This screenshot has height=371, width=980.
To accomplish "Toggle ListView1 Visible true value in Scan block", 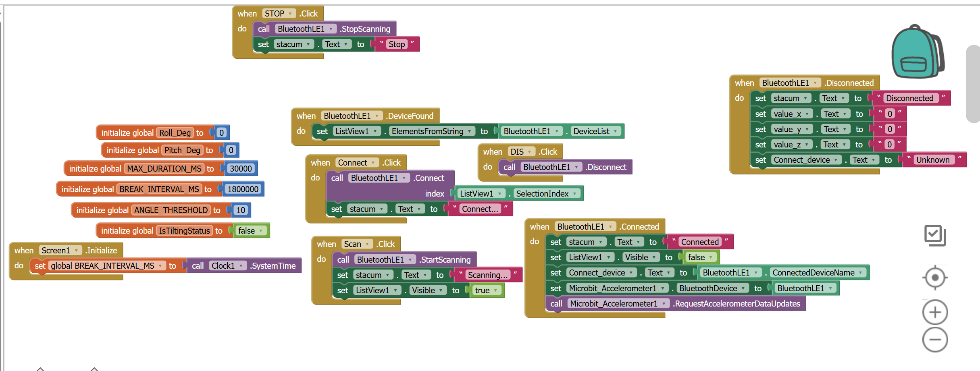I will coord(495,290).
